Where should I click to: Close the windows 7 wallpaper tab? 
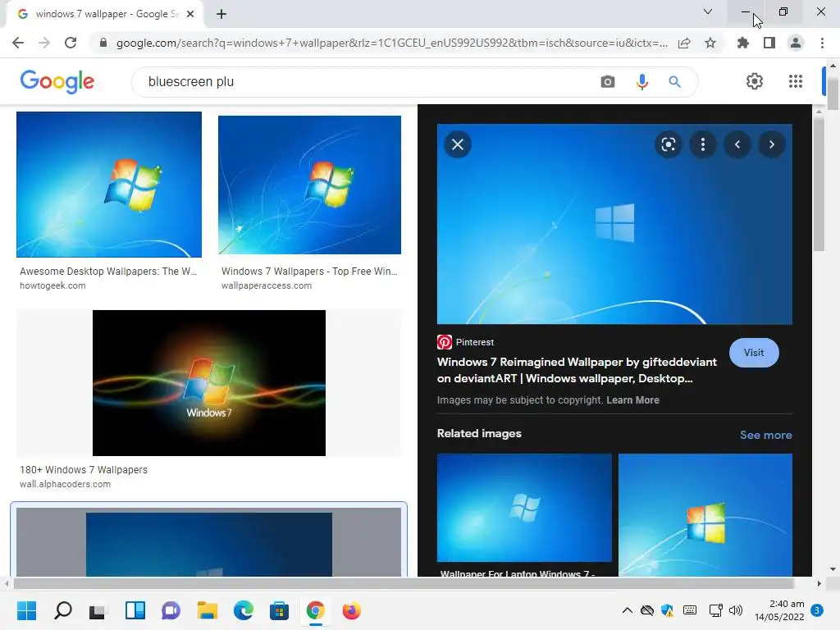(189, 14)
